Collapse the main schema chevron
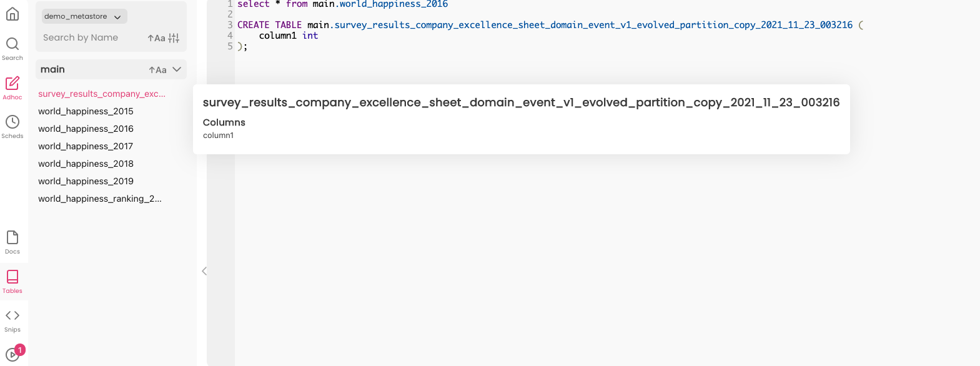The height and width of the screenshot is (366, 980). 177,69
